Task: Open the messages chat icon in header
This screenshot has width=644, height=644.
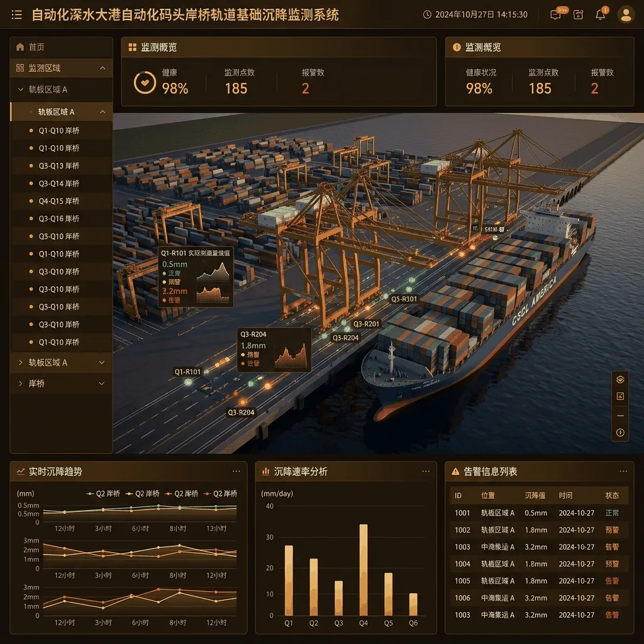Action: point(555,15)
